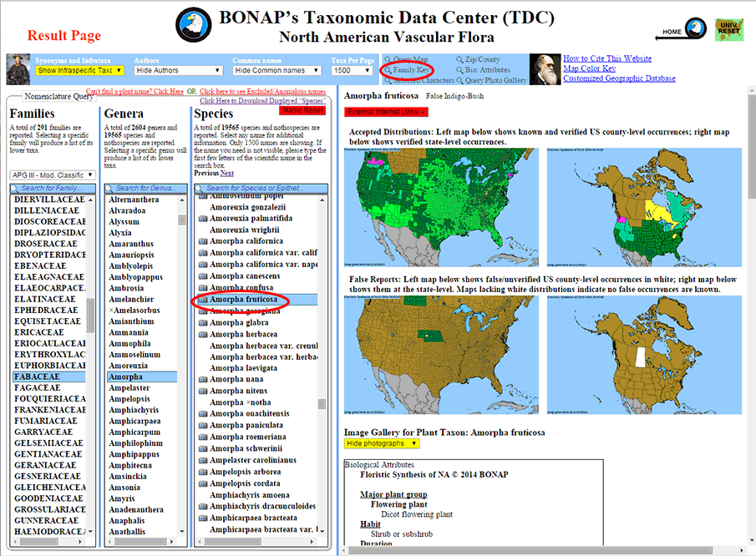
Task: Click the Name Reset button
Action: tap(302, 110)
